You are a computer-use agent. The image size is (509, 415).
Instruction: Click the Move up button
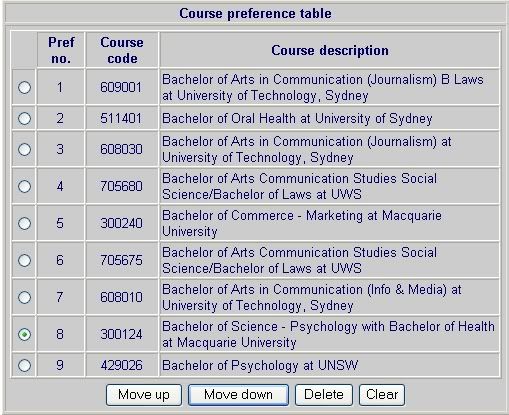click(x=144, y=395)
